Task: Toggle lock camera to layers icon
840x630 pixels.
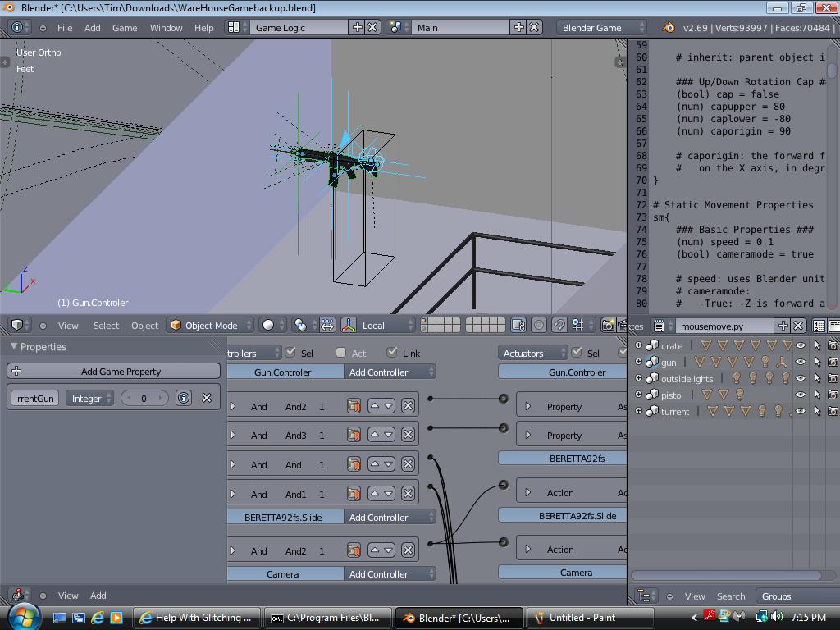Action: 518,325
